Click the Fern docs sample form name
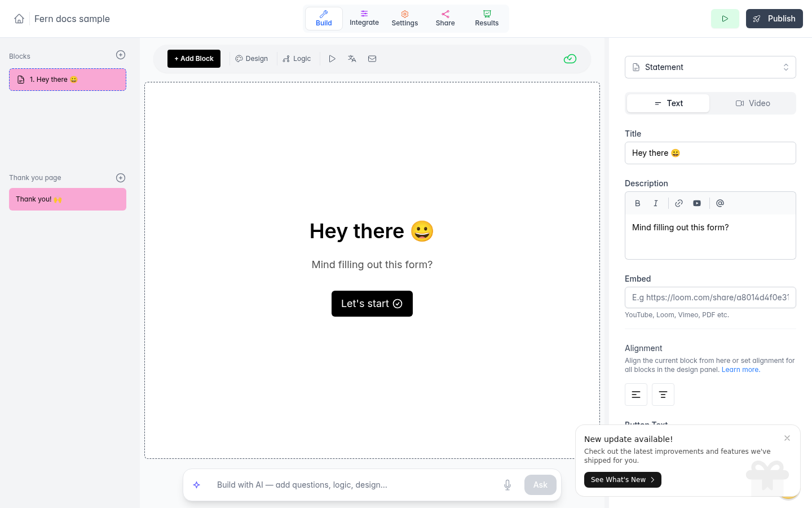 [x=72, y=19]
